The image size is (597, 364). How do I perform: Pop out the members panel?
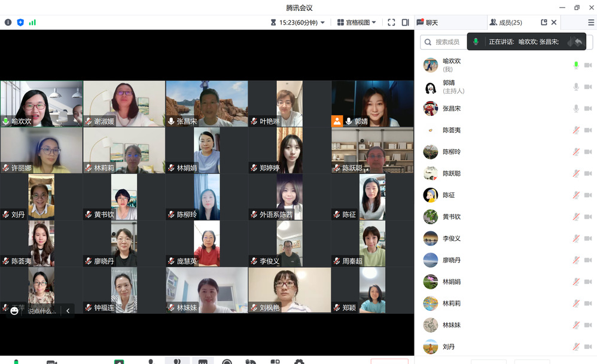tap(544, 23)
